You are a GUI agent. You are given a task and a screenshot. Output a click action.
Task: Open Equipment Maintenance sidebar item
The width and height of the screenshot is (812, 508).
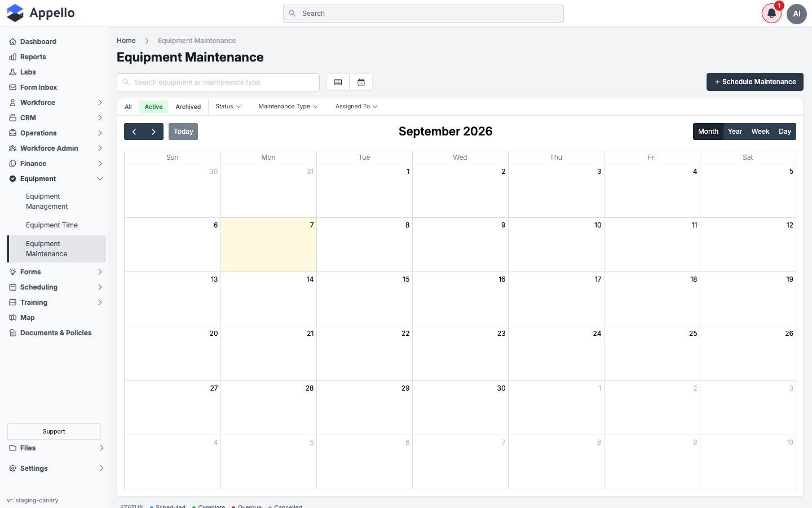tap(56, 249)
